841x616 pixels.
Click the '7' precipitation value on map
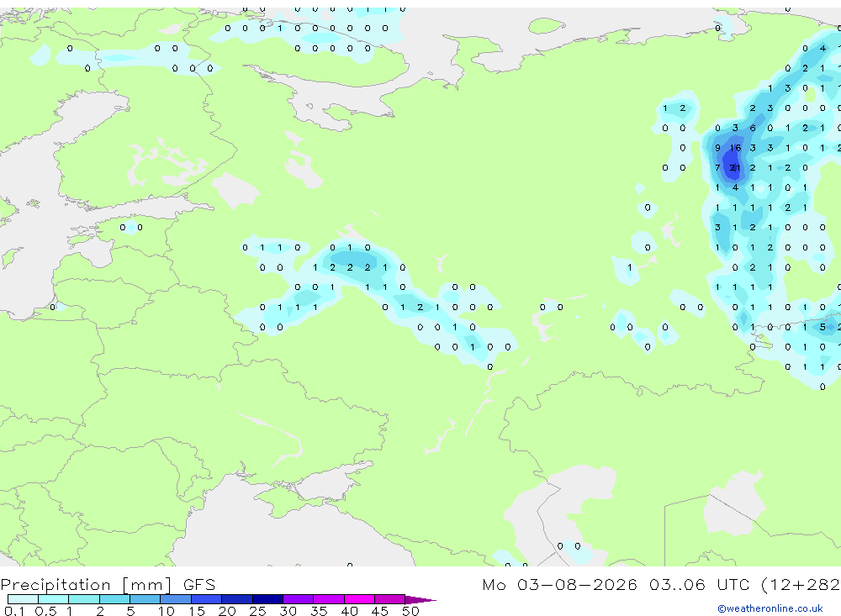click(717, 168)
